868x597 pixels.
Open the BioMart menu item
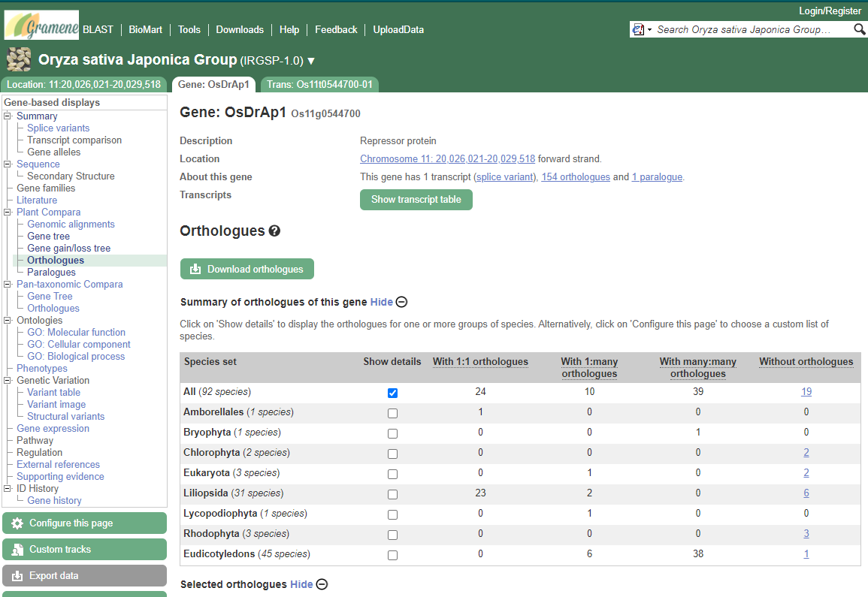click(146, 30)
